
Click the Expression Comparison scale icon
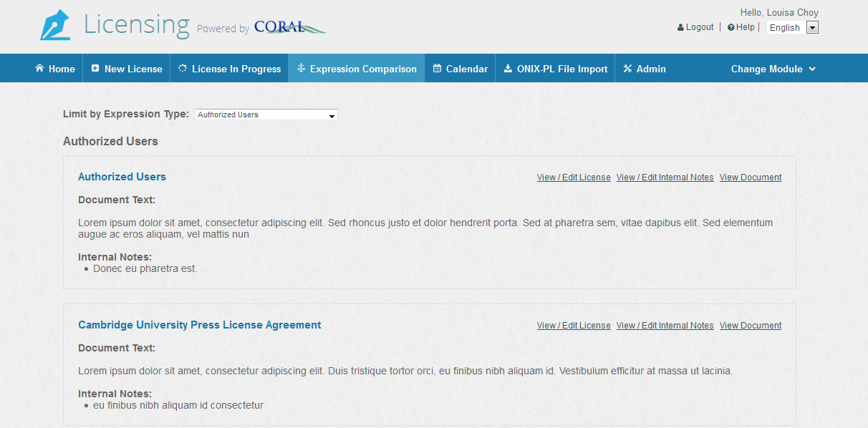tap(301, 69)
